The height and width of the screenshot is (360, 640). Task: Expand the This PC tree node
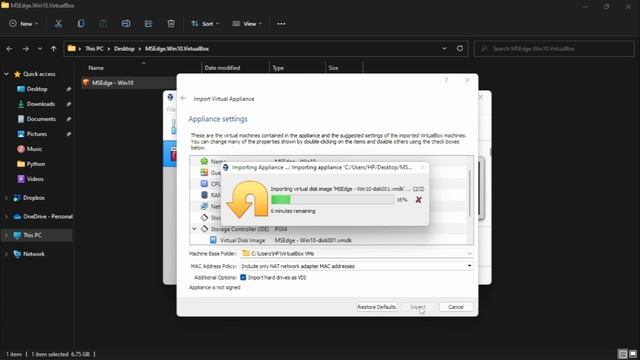(x=6, y=235)
